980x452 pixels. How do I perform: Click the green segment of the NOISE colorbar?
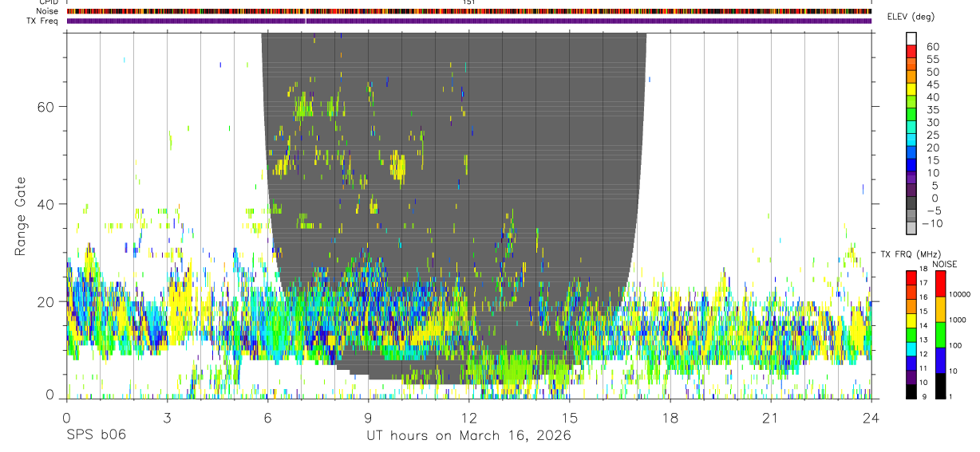(940, 335)
